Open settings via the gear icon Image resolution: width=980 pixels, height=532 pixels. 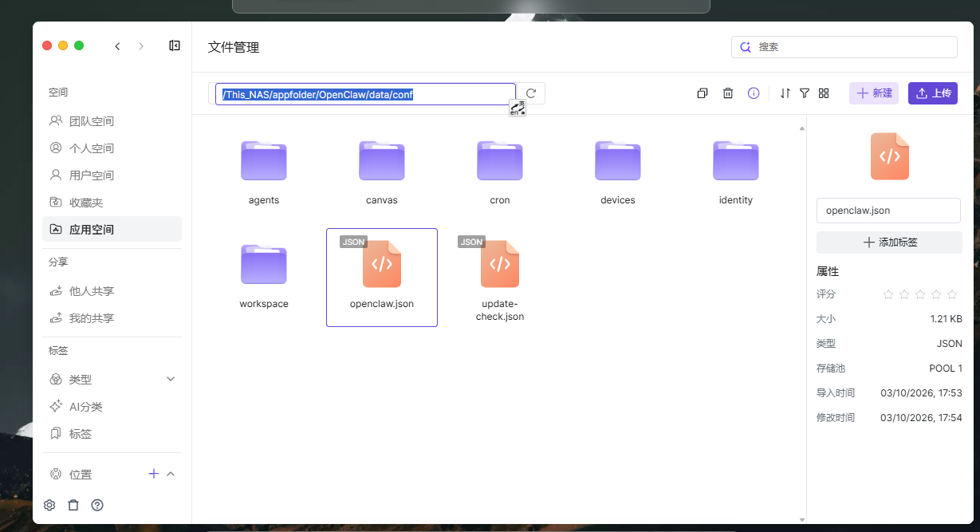coord(49,505)
